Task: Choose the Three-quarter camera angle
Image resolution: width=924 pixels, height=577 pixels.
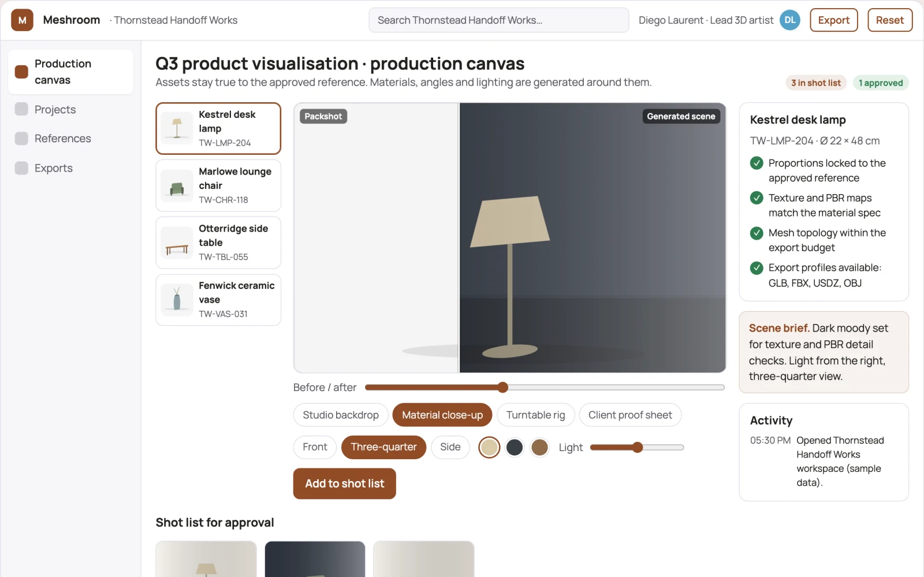Action: (383, 447)
